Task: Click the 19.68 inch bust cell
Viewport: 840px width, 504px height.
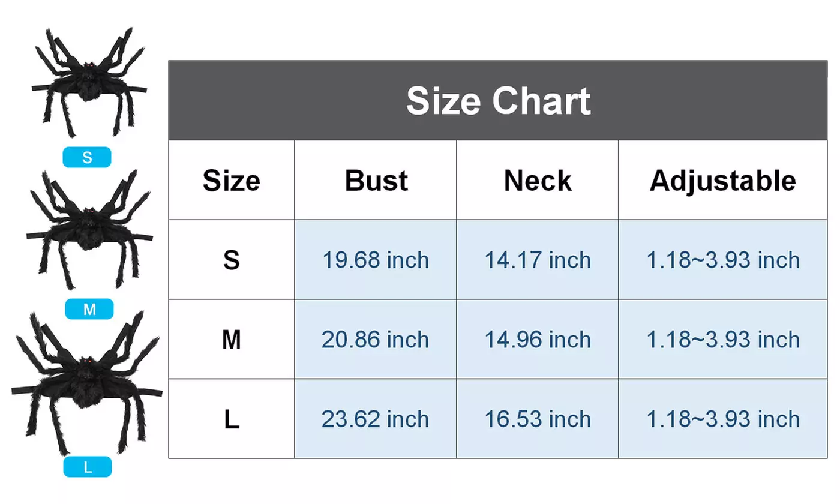Action: [376, 260]
